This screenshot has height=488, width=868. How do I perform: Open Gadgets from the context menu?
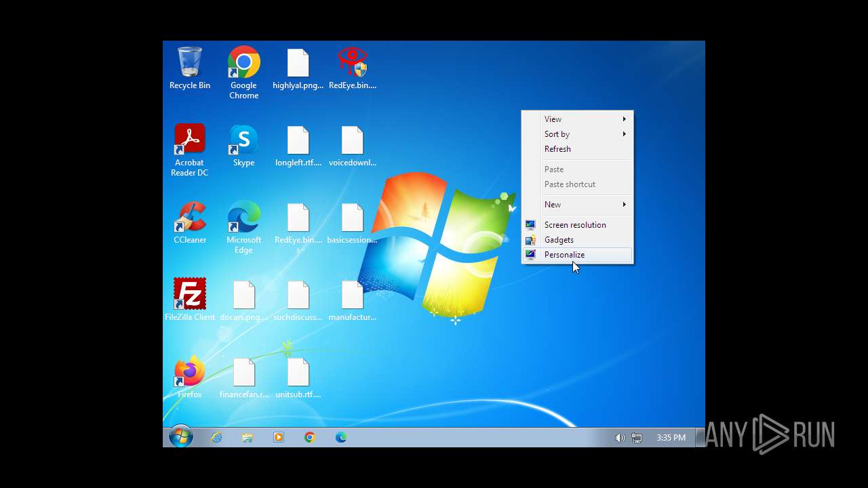577,240
